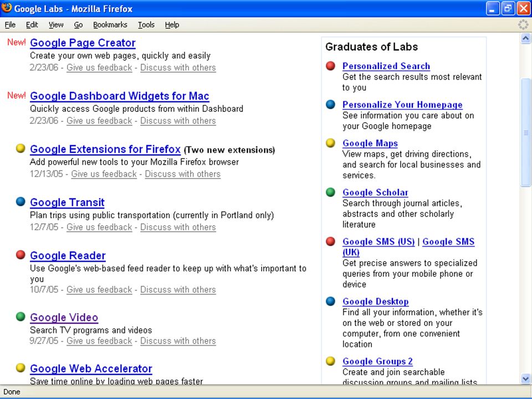
Task: Open Personalized Search graduate link
Action: click(x=386, y=66)
